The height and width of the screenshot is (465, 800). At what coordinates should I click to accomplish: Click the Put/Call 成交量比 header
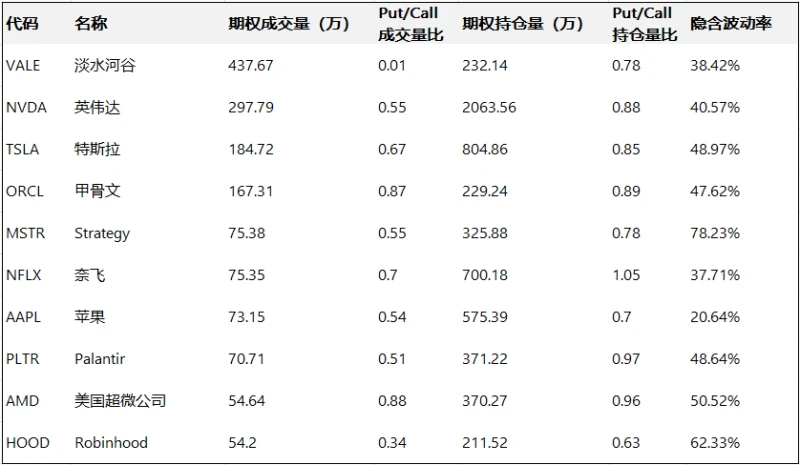tap(411, 24)
